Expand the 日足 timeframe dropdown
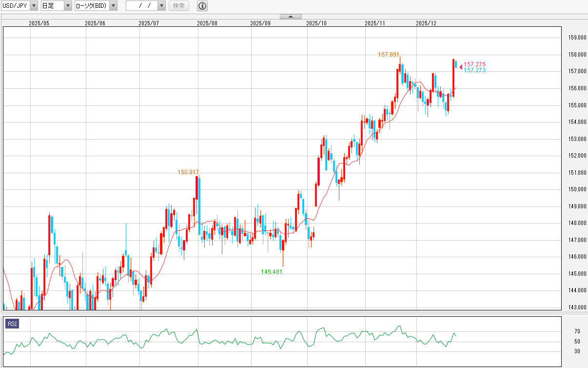This screenshot has width=588, height=368. pos(67,6)
